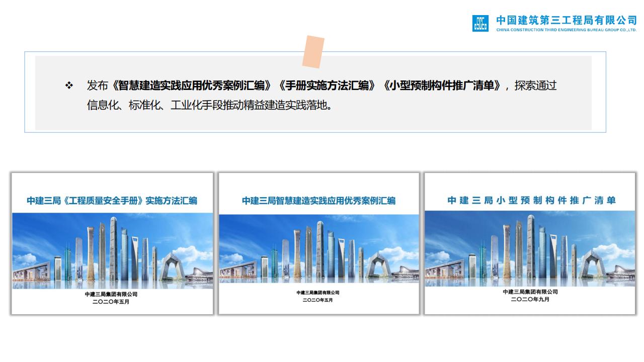
Task: Select the 小型预制构件推广清单 cover thumbnail
Action: click(530, 243)
